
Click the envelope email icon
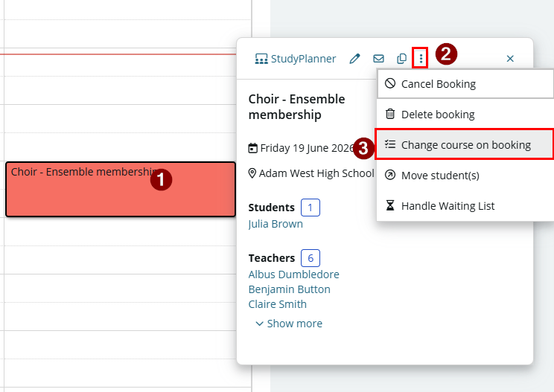coord(378,59)
